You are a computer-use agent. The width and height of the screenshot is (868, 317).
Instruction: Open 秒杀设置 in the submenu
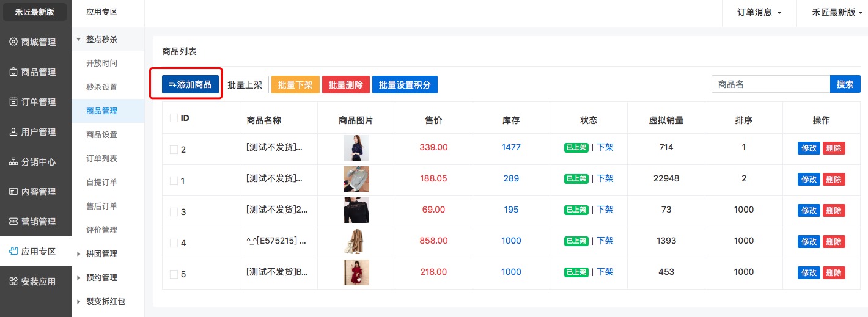coord(101,87)
